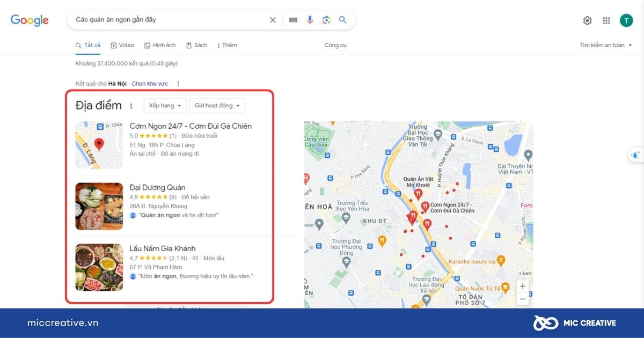
Task: Switch to the Video tab
Action: tap(122, 45)
